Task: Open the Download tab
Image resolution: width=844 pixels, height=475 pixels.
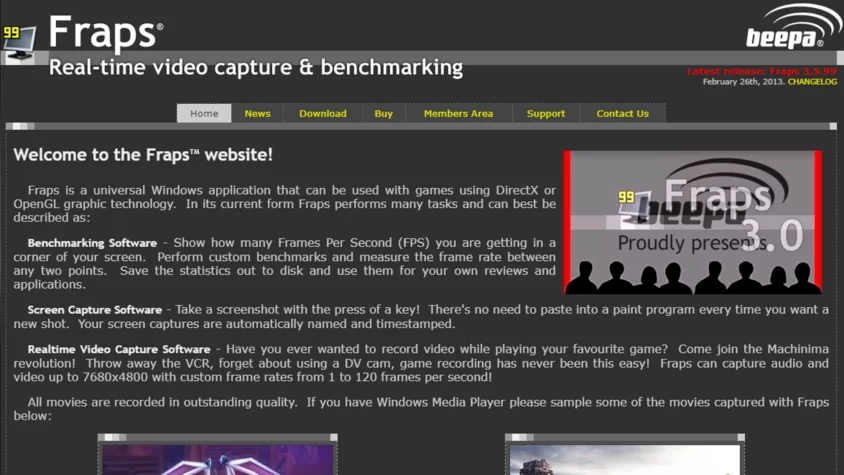Action: 322,114
